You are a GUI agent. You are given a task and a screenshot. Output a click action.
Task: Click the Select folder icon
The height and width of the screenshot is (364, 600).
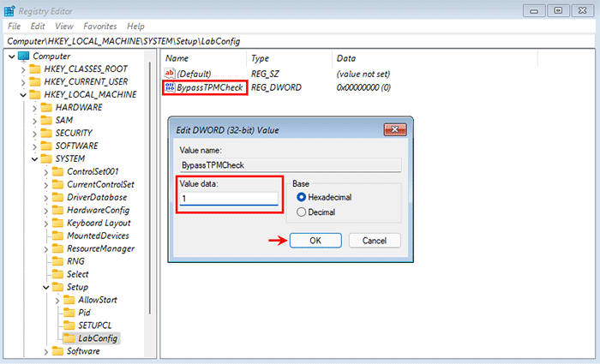(x=57, y=275)
